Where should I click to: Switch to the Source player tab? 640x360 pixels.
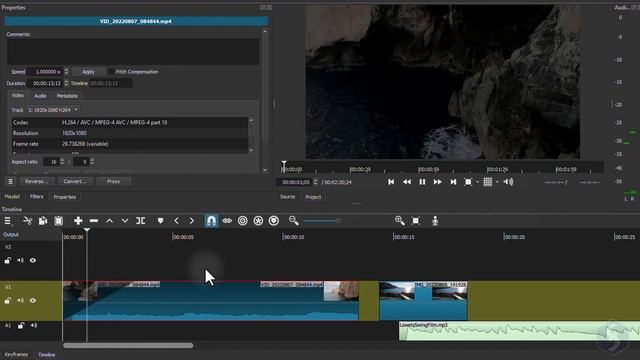point(287,197)
